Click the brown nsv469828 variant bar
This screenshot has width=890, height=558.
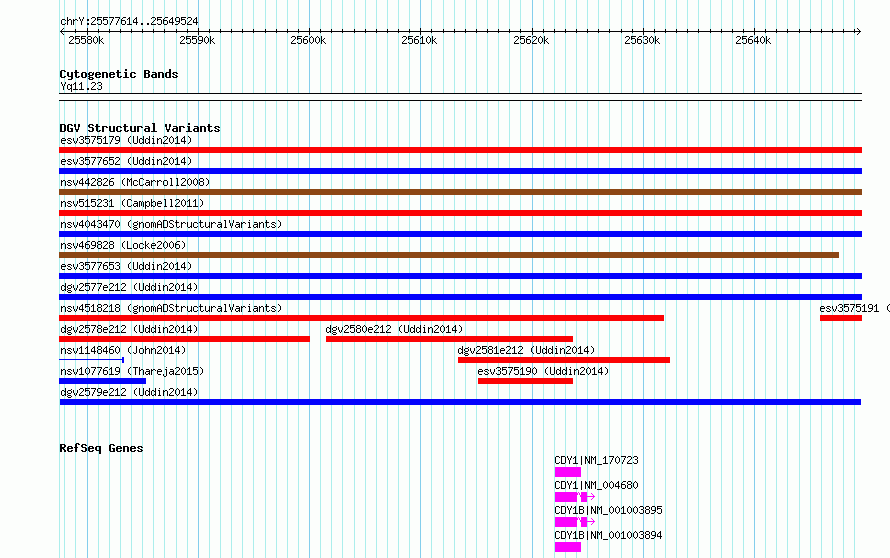point(449,255)
